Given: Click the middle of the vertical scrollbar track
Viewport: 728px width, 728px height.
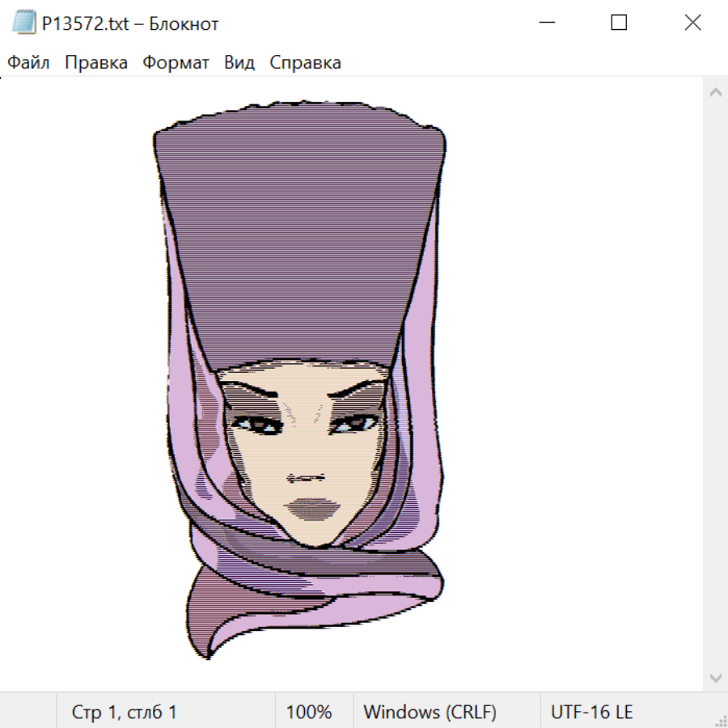Looking at the screenshot, I should (715, 385).
